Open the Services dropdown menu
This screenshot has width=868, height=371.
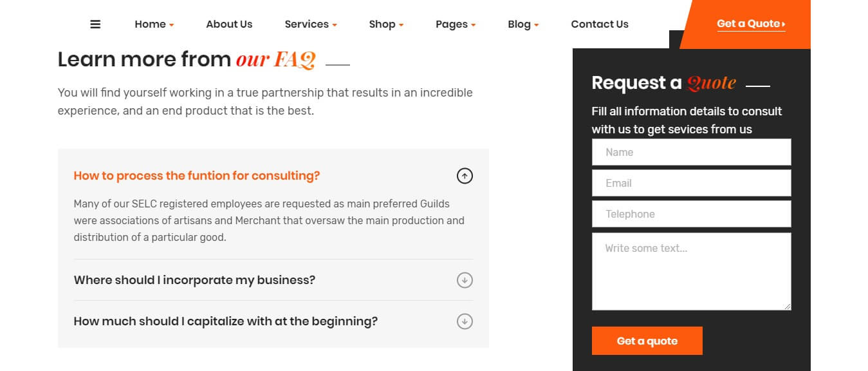311,24
